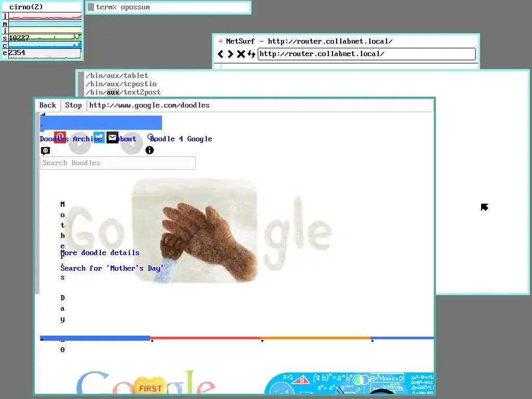Open the More doodle details link
This screenshot has height=399, width=532.
tap(100, 253)
